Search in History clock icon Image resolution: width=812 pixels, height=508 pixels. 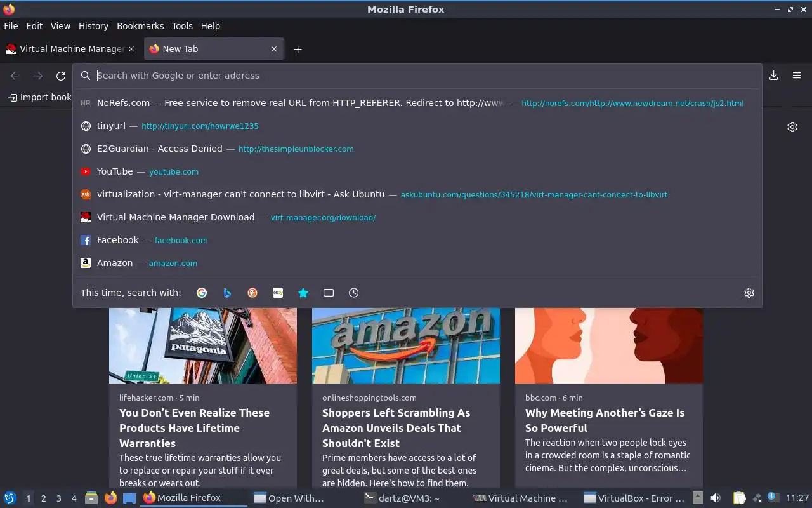[354, 293]
